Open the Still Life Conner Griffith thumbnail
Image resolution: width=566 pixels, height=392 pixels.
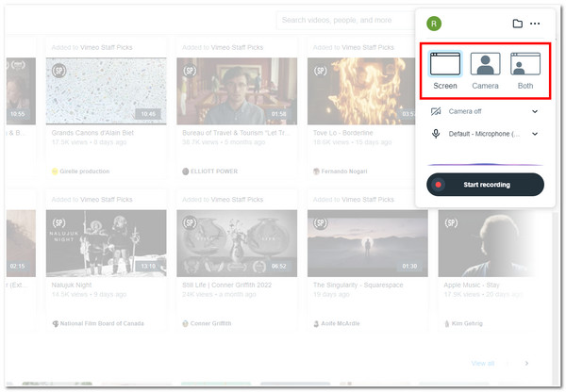pos(237,243)
